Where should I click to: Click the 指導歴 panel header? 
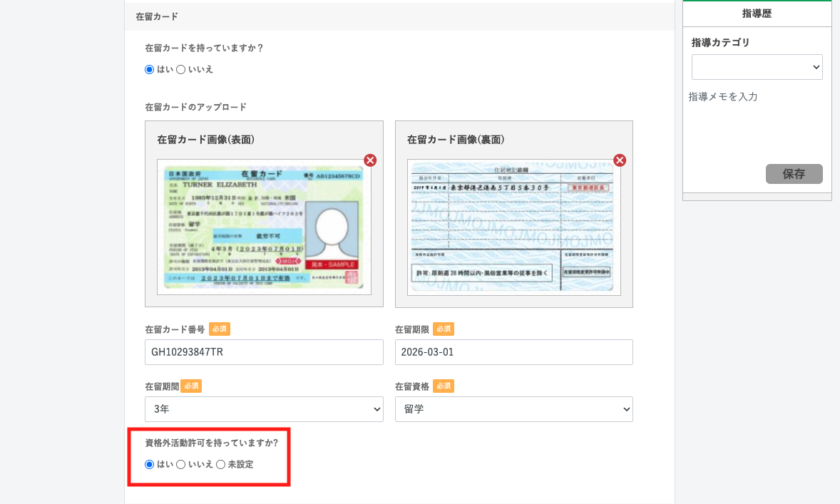point(757,14)
